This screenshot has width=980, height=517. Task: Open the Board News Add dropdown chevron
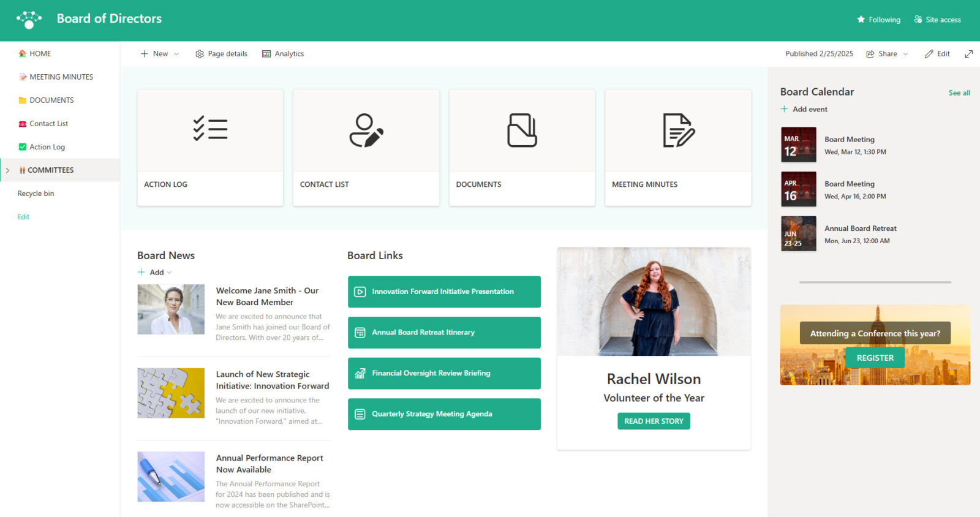tap(170, 273)
